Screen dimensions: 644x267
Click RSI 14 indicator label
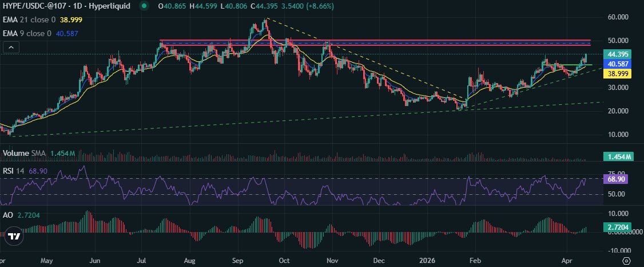[x=14, y=171]
